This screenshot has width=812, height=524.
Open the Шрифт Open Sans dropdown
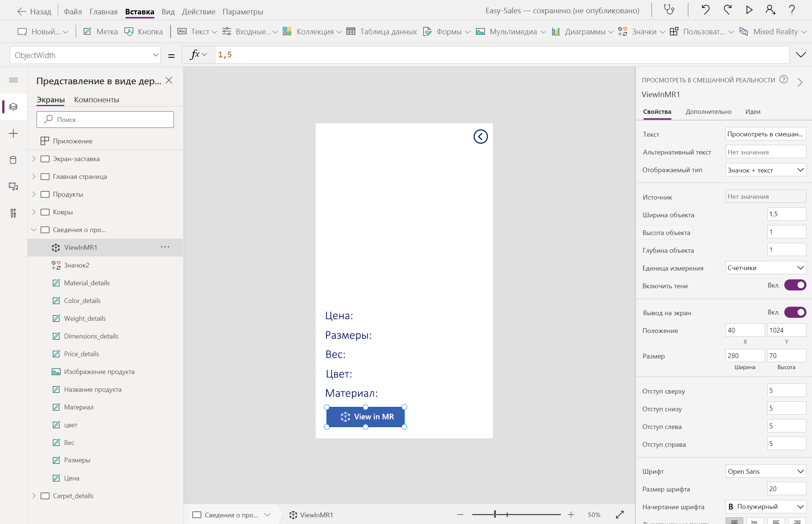765,472
